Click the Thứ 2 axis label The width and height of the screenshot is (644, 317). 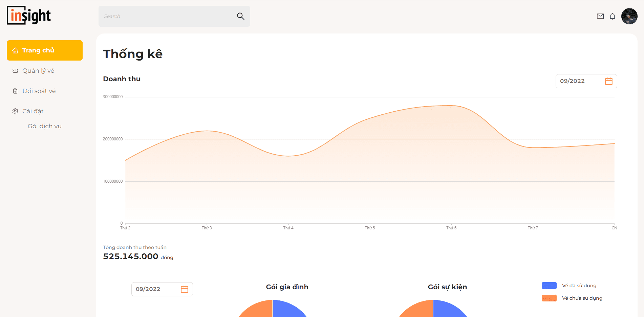click(125, 228)
